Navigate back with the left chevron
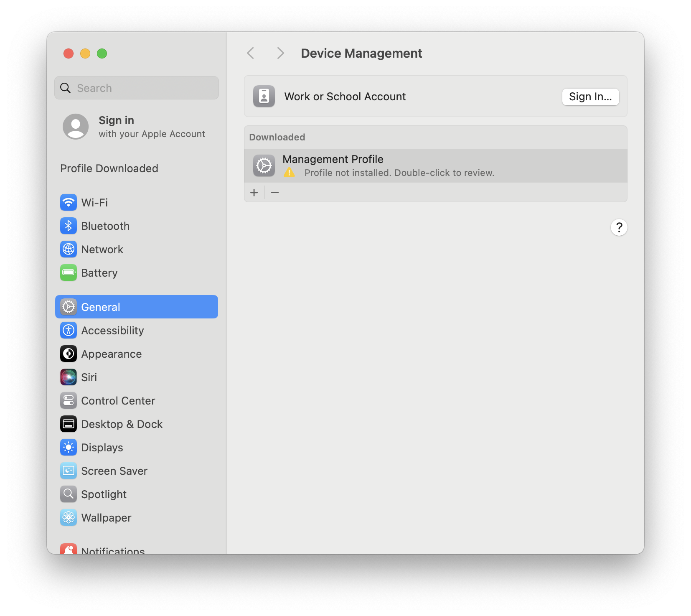 (251, 53)
